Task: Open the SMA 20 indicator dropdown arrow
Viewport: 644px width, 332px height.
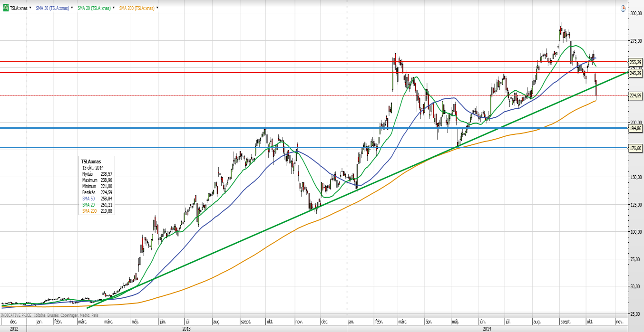Action: (x=113, y=8)
